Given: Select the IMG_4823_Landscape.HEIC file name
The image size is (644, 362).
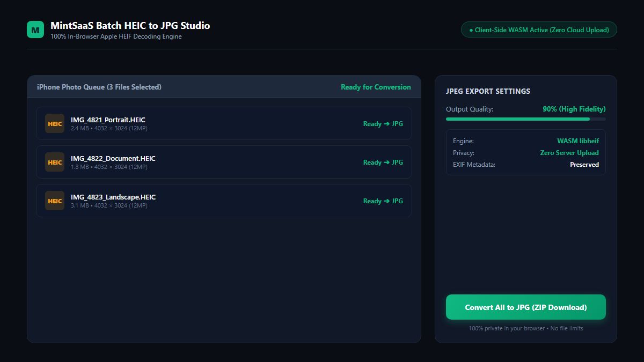Looking at the screenshot, I should (113, 197).
